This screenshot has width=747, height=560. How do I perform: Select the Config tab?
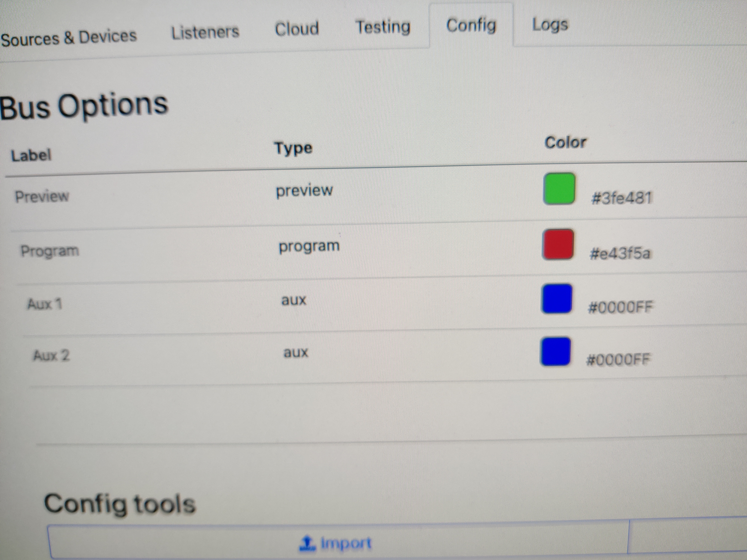pos(471,25)
